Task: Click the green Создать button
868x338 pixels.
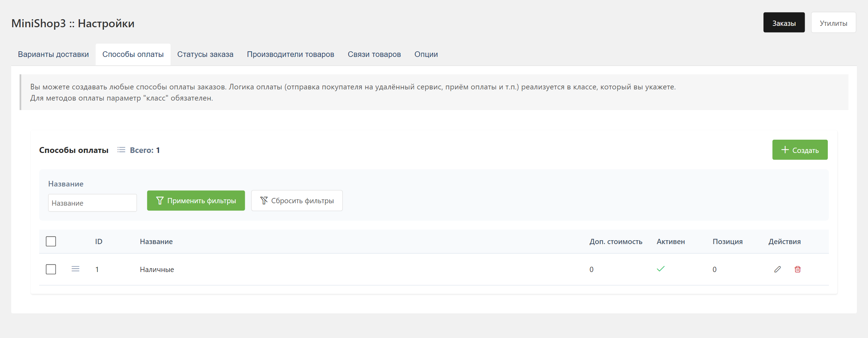Action: (800, 150)
